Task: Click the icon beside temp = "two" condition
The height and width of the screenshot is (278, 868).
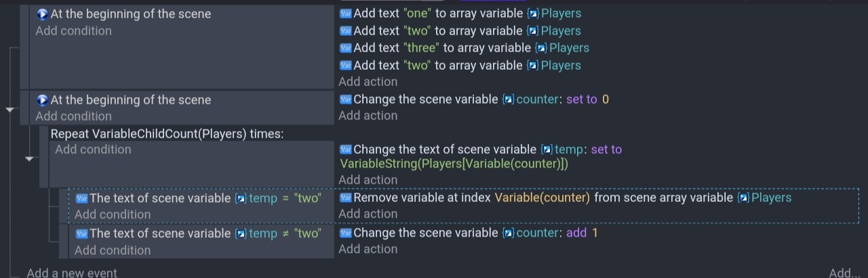Action: click(81, 199)
